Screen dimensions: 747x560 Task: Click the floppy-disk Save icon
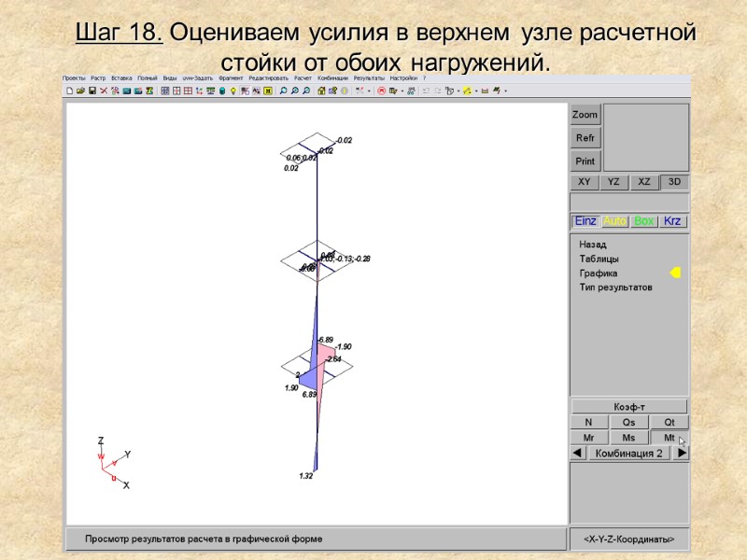[x=92, y=91]
